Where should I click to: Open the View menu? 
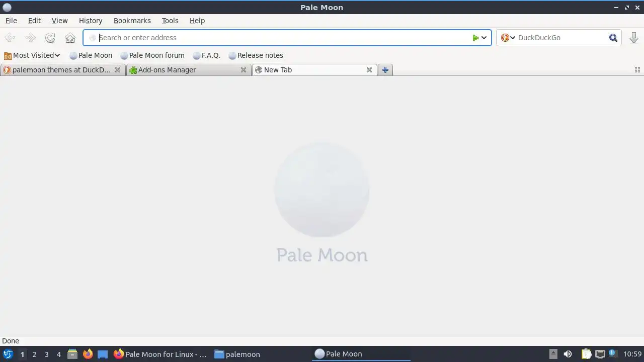click(x=59, y=21)
